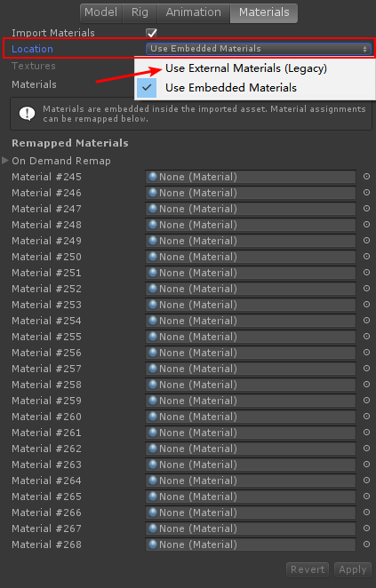376x588 pixels.
Task: Open object picker for Material #268
Action: [x=366, y=544]
